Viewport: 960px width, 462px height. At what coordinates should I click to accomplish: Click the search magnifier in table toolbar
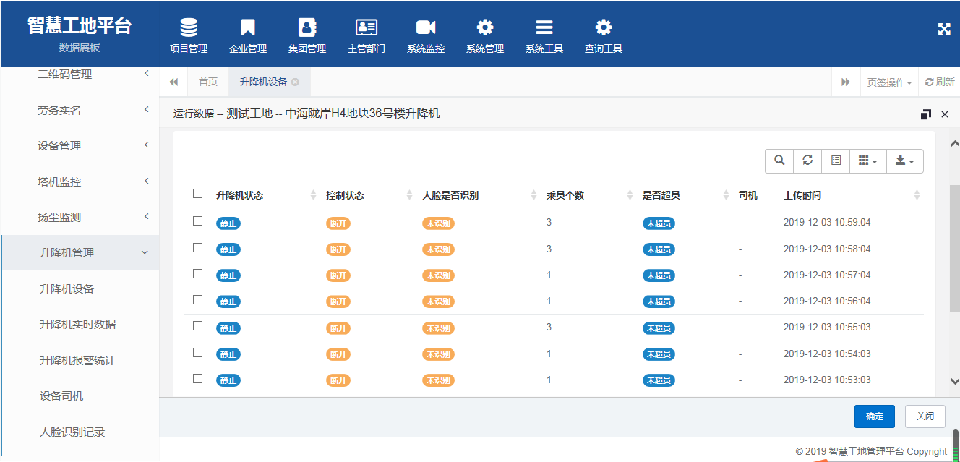pos(779,160)
